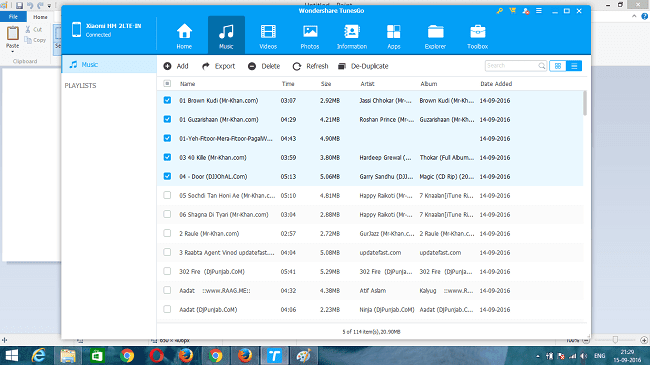Toggle the select-all checkbox in header
This screenshot has width=650, height=365.
pyautogui.click(x=167, y=83)
